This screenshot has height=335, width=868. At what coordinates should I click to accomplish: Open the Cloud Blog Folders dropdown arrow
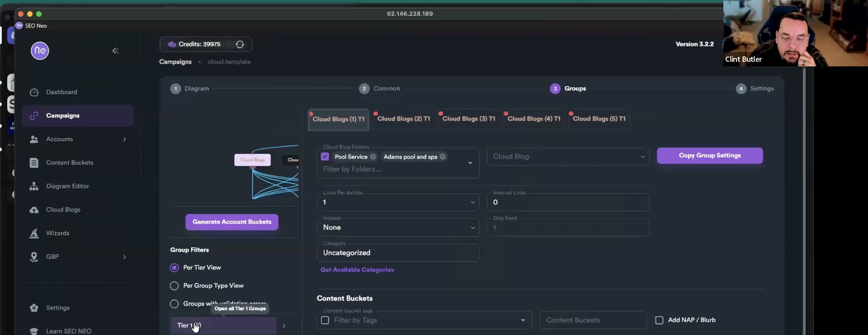470,163
